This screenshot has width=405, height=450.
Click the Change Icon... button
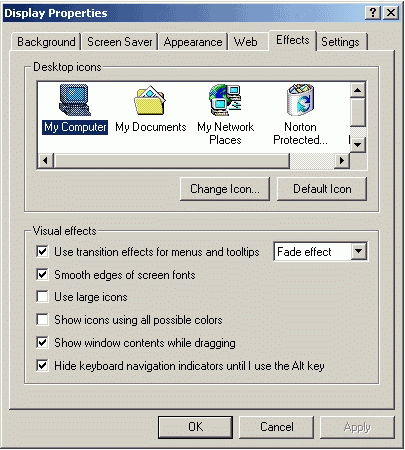coord(225,189)
